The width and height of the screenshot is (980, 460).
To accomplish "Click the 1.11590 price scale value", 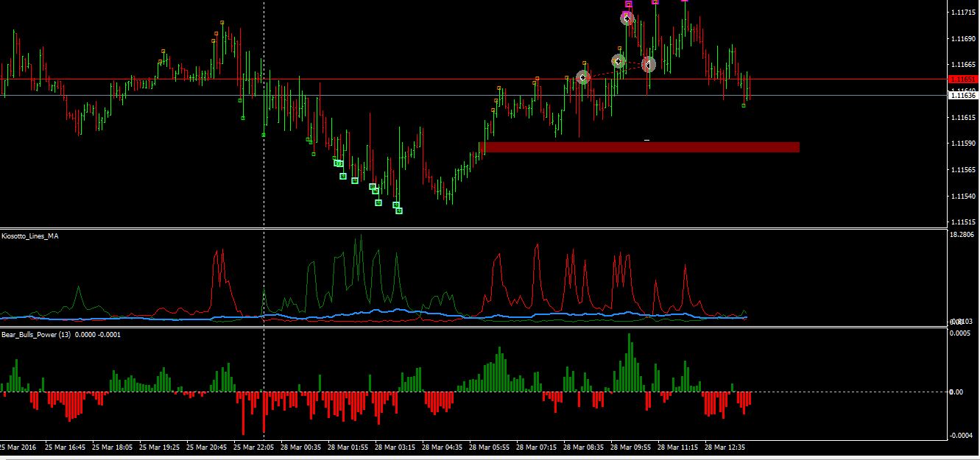I will [963, 143].
